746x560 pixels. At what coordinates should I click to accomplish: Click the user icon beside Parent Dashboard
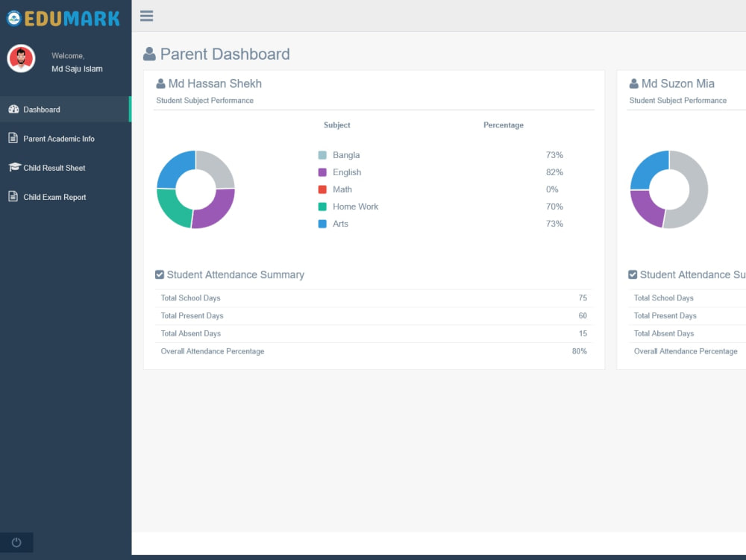149,54
